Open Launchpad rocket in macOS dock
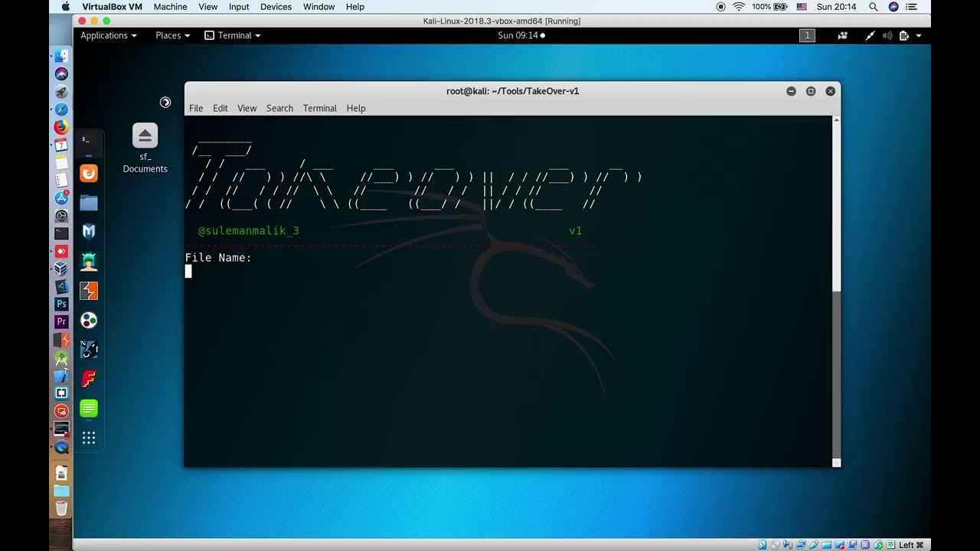The width and height of the screenshot is (980, 551). tap(61, 92)
